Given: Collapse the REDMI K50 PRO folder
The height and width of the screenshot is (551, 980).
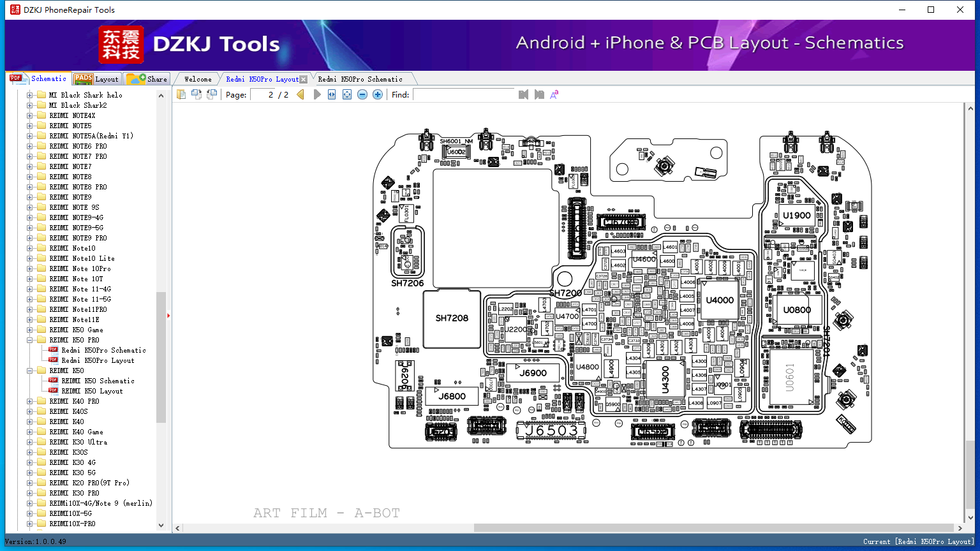Looking at the screenshot, I should [x=29, y=340].
